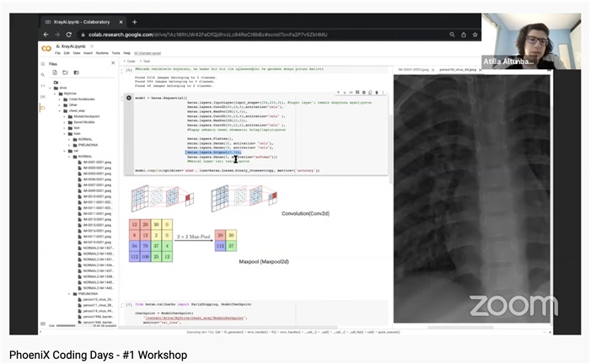This screenshot has height=364, width=590.
Task: Go back using browser back arrow
Action: coord(46,35)
